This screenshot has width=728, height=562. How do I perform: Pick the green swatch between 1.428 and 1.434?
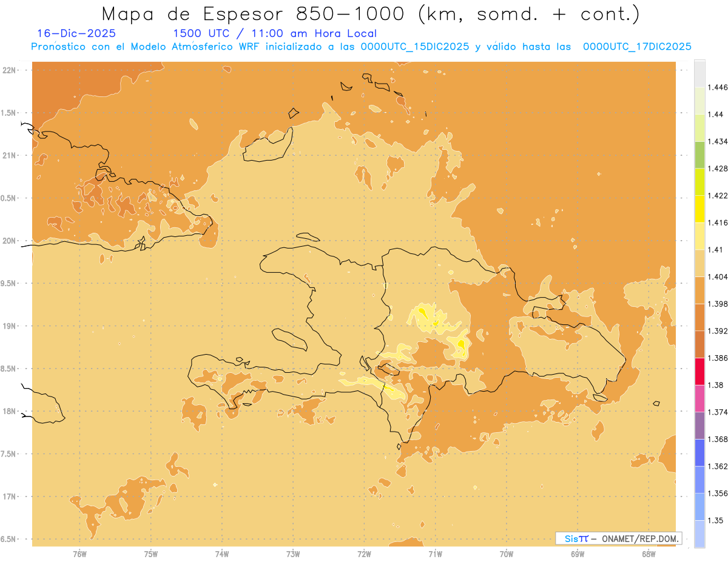tap(699, 155)
